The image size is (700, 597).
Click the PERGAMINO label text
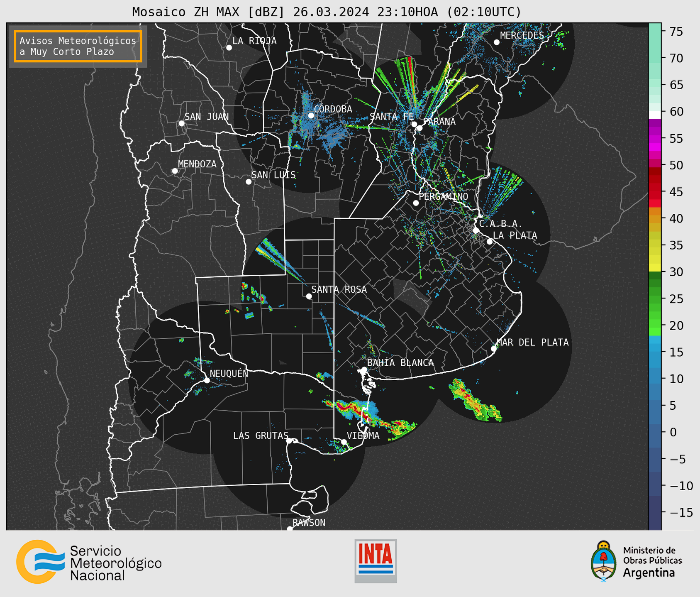click(443, 197)
